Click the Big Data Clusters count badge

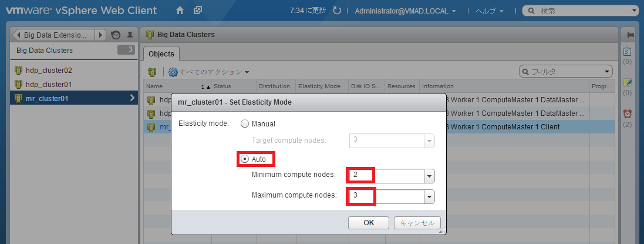click(x=126, y=50)
